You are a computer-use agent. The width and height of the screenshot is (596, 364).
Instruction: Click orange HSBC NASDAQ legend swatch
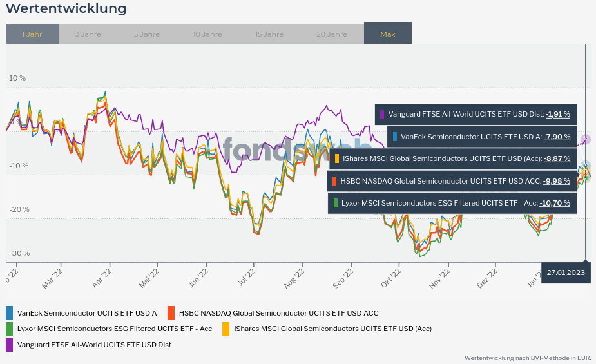coord(171,313)
